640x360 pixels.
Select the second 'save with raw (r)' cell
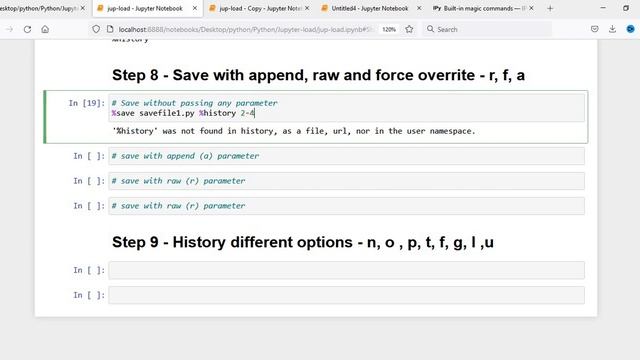tap(347, 206)
